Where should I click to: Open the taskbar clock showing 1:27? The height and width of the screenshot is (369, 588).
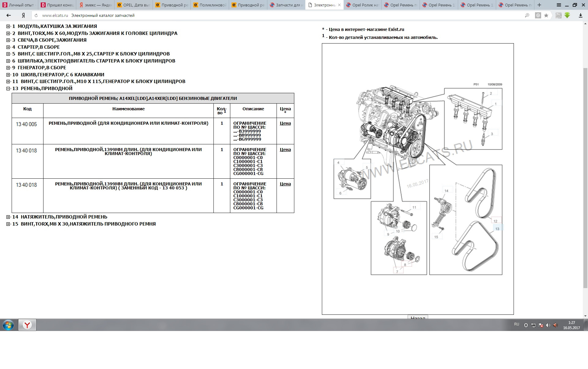(571, 325)
